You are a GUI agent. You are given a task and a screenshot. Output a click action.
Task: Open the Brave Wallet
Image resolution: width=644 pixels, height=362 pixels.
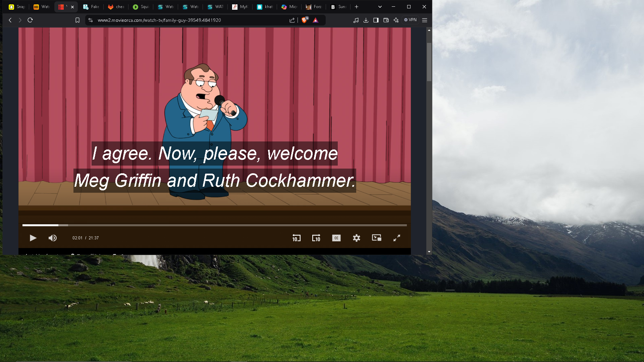tap(386, 20)
